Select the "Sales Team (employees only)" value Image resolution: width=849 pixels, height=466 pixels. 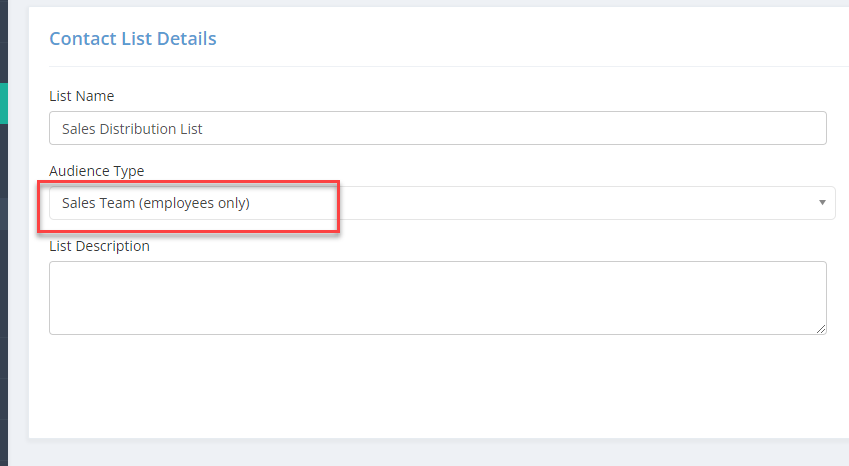tap(155, 203)
